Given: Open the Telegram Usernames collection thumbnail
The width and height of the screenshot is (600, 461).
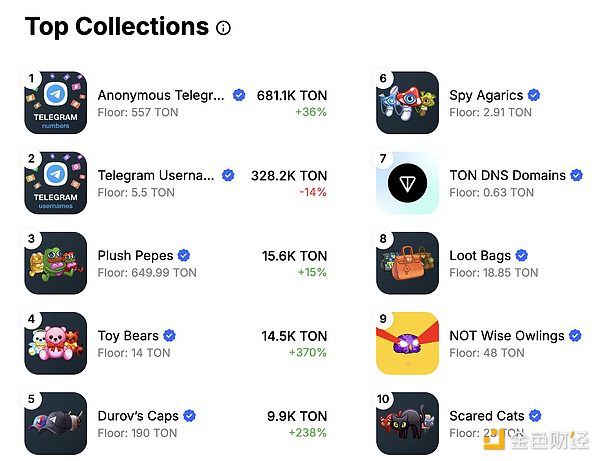Looking at the screenshot, I should tap(55, 183).
